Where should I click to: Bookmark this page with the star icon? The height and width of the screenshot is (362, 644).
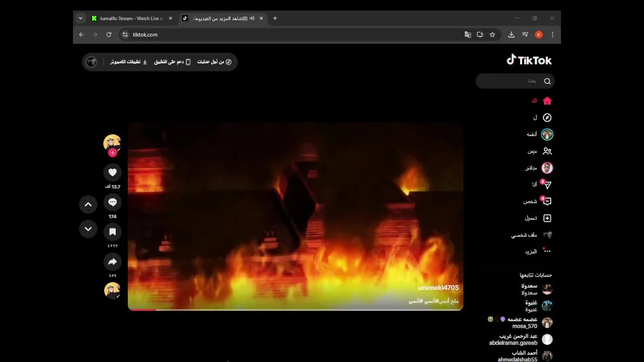click(x=492, y=35)
